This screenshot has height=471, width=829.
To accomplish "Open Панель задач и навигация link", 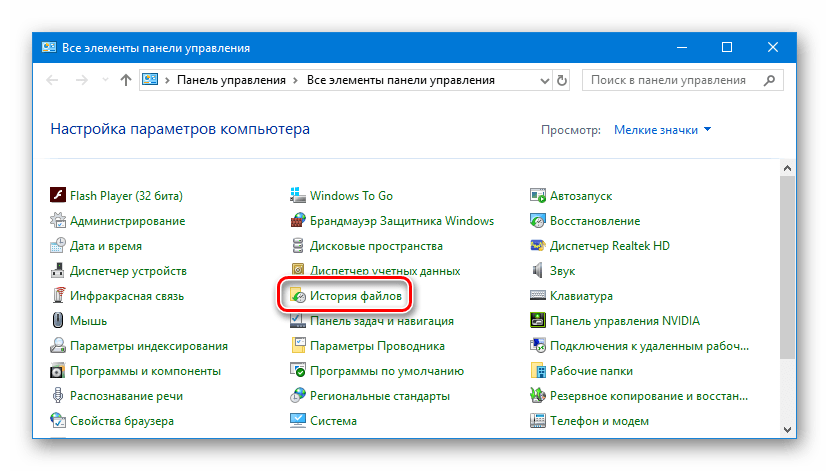I will point(382,320).
